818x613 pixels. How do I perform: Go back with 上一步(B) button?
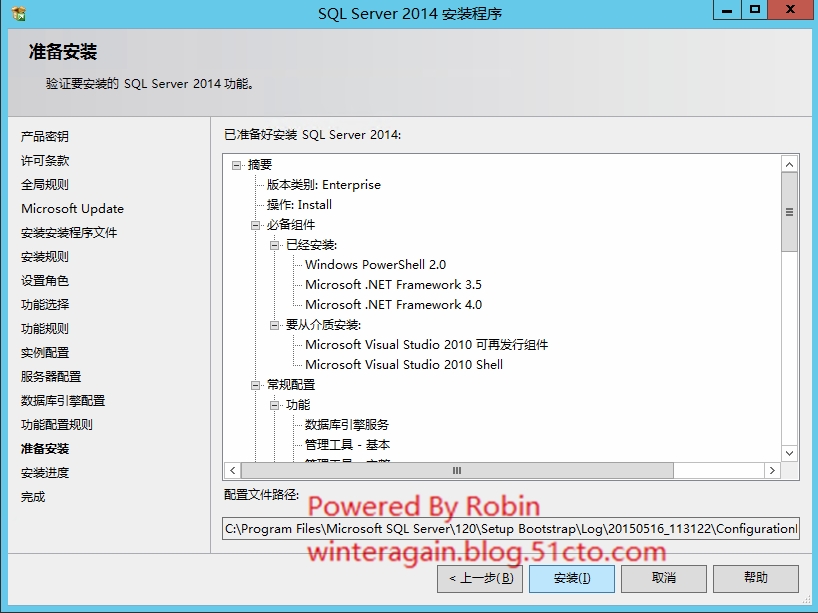(480, 579)
